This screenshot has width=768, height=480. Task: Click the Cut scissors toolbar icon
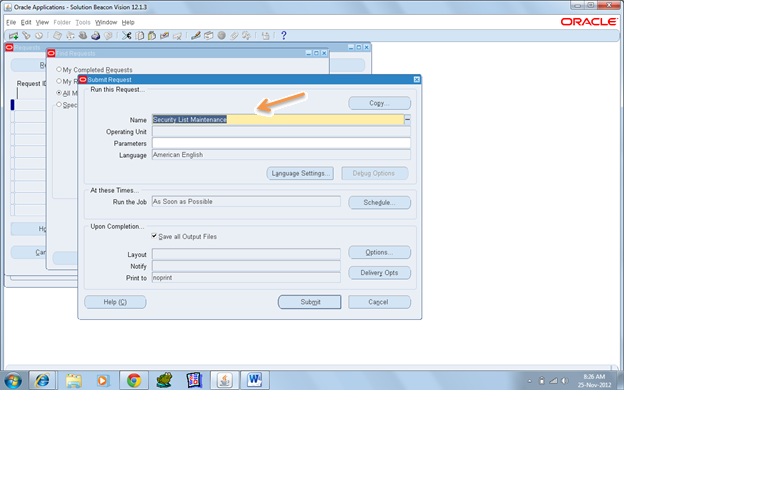click(126, 36)
